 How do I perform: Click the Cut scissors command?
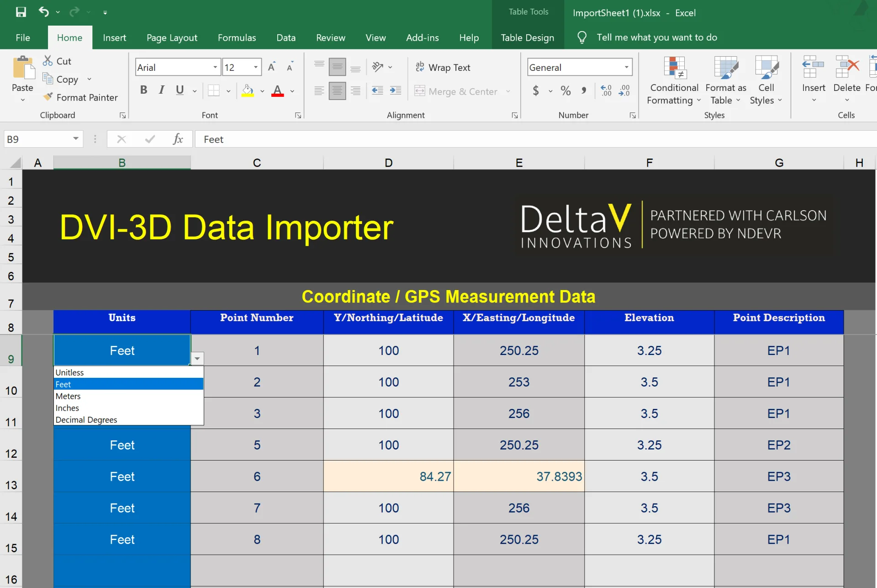coord(57,61)
